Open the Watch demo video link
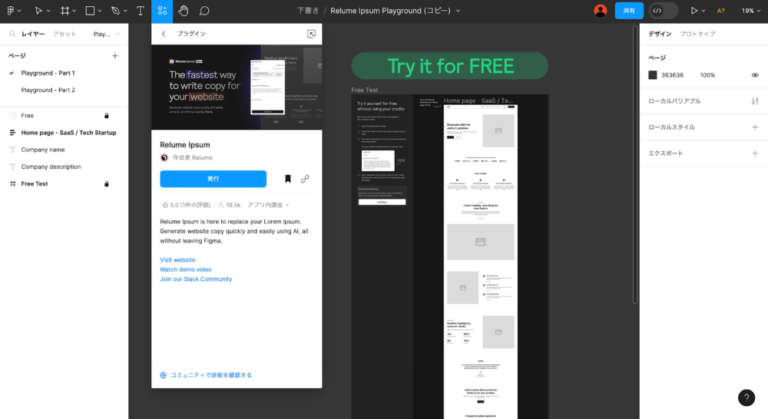 (185, 269)
